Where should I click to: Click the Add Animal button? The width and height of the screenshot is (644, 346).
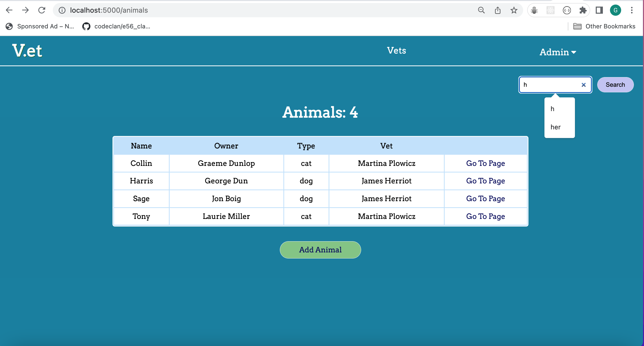(x=320, y=250)
